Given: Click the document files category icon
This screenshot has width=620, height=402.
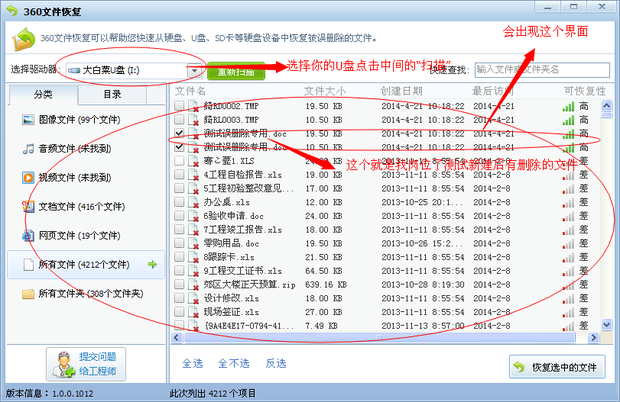Looking at the screenshot, I should 28,206.
